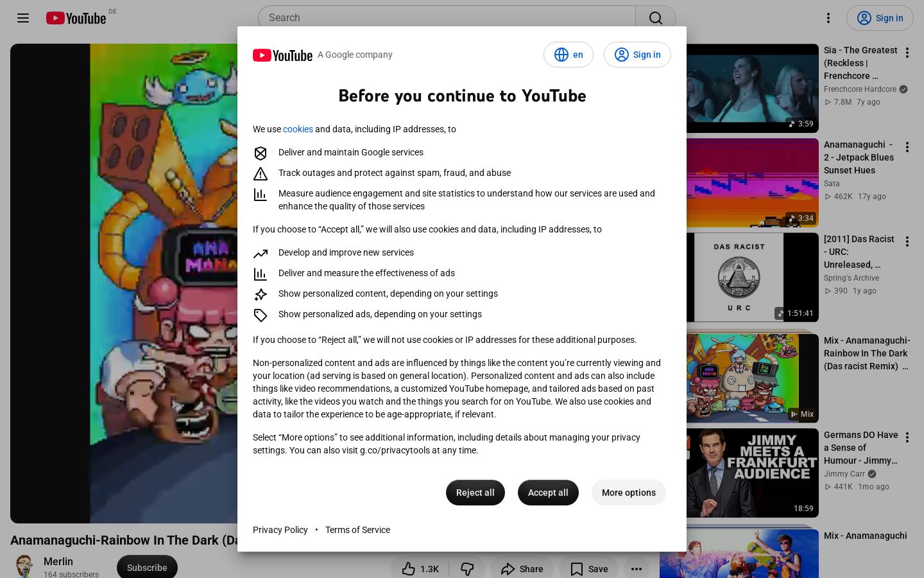Click the Das Racist URC Unreleased title
Viewport: 924px width, 578px height.
point(859,252)
